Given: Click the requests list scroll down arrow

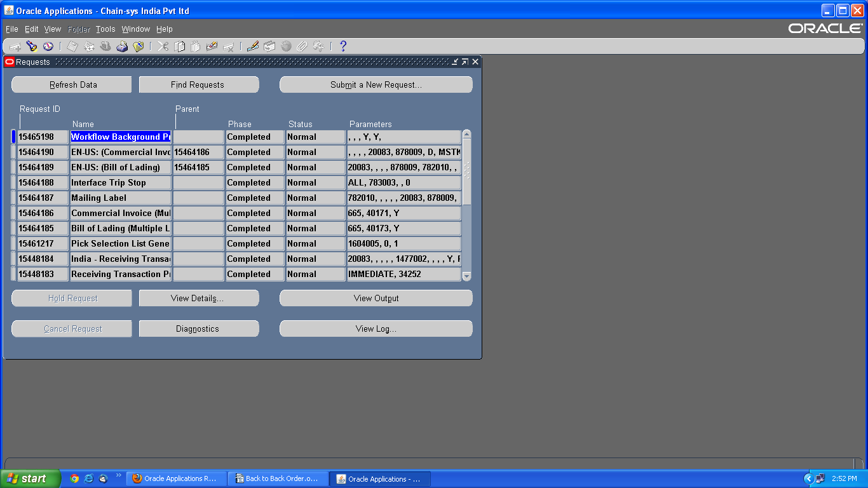Looking at the screenshot, I should 467,276.
